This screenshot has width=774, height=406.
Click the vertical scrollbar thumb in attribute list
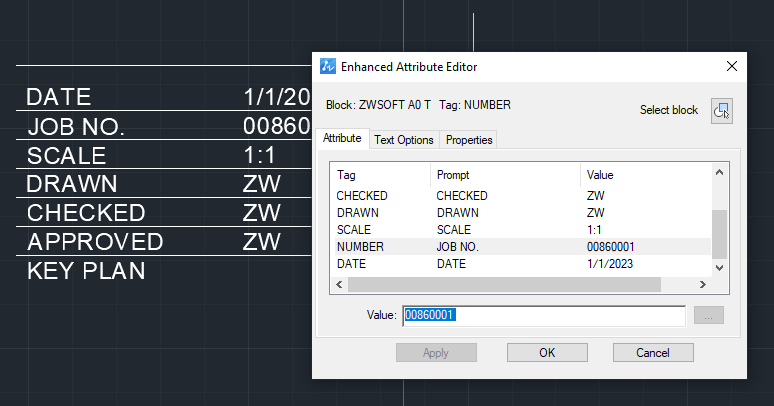tap(720, 234)
